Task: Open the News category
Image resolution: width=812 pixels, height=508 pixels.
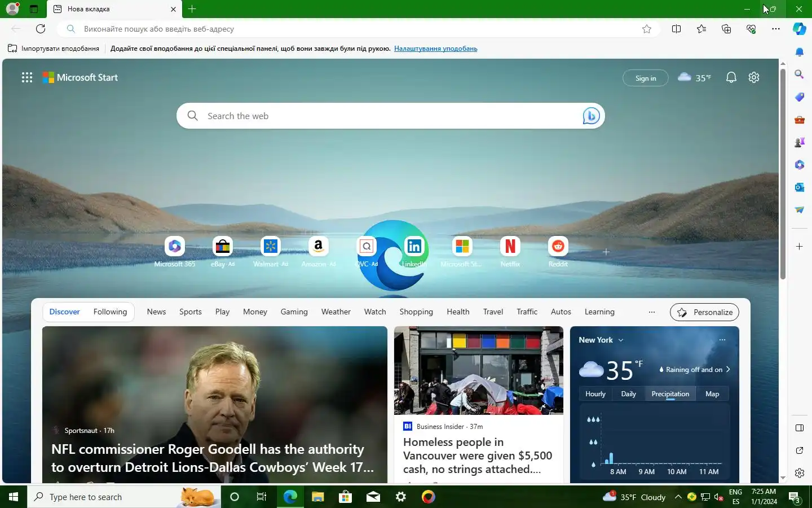Action: pos(156,312)
